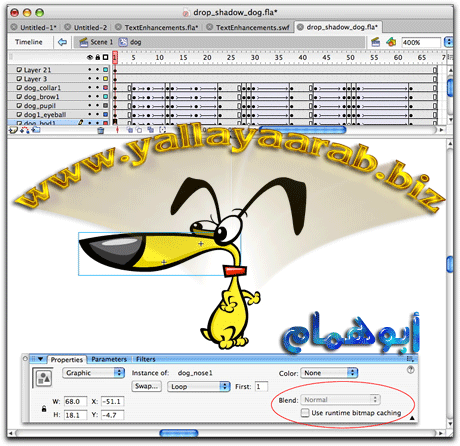The image size is (460, 446).
Task: Open the Graphic symbol behavior dropdown
Action: tap(93, 373)
